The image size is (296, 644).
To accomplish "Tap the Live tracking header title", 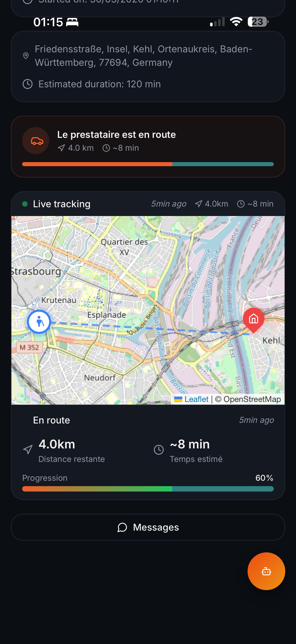I will (62, 204).
